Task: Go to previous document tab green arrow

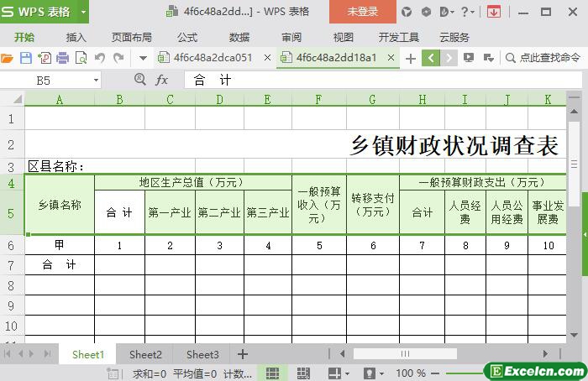Action: tap(431, 58)
